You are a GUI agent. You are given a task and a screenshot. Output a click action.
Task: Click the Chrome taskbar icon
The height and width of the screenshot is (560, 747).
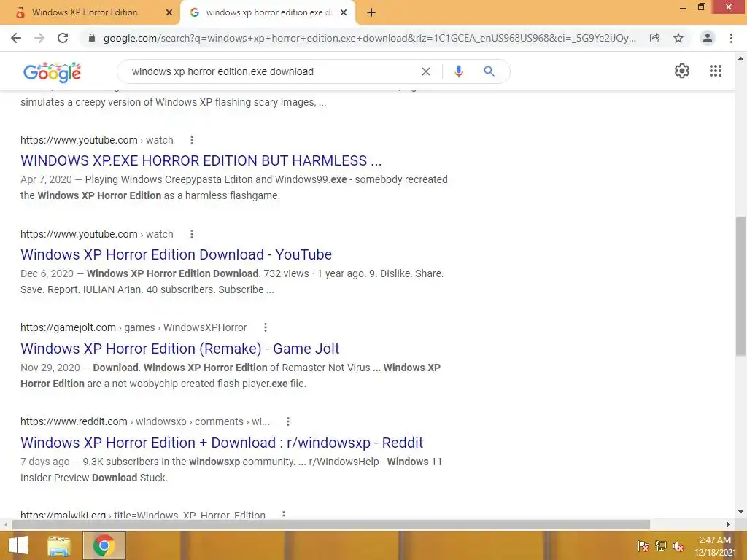[104, 545]
